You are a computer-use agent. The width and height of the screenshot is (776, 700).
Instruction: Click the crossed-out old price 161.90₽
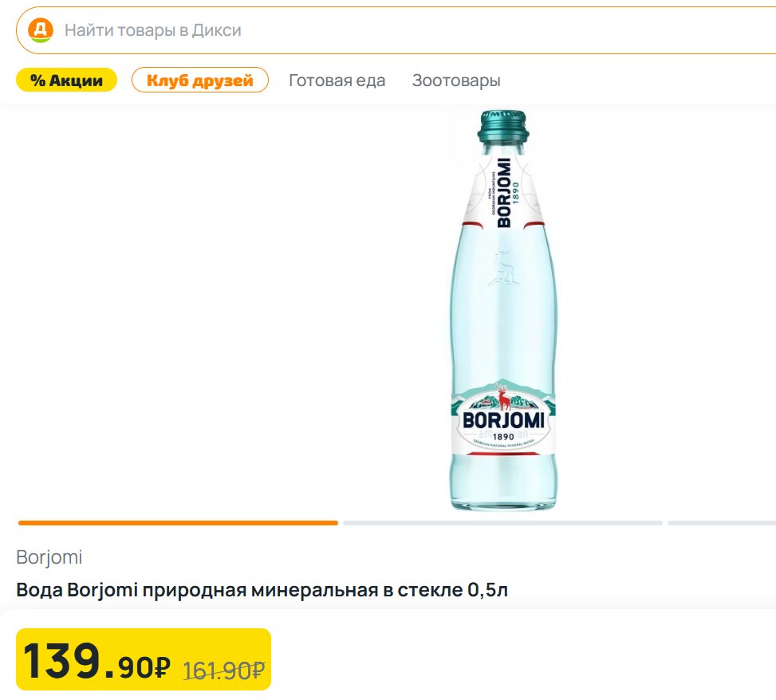tap(223, 671)
